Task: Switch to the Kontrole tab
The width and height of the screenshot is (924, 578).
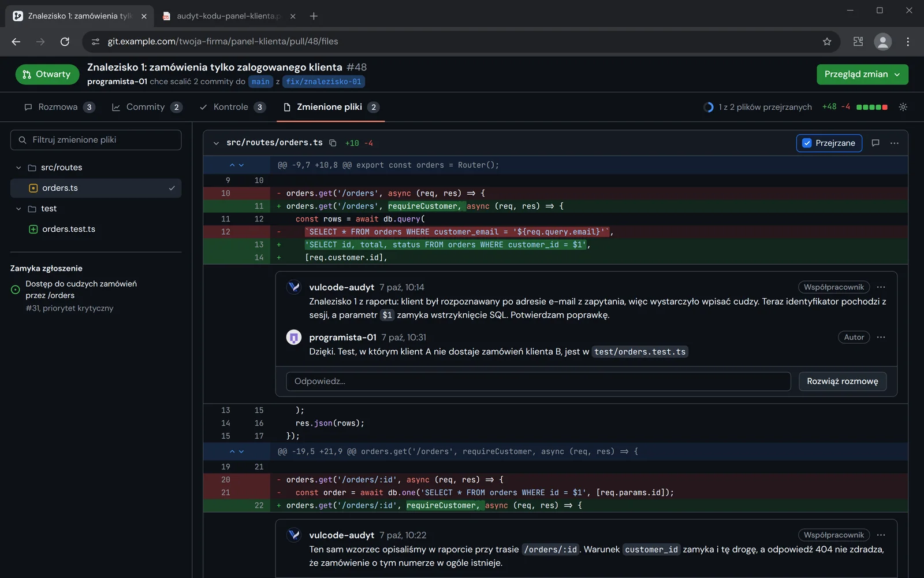Action: (x=232, y=107)
